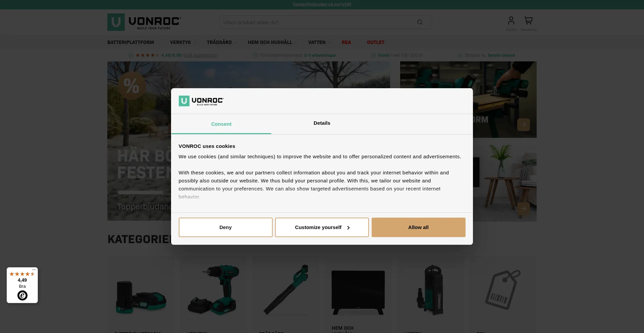The height and width of the screenshot is (333, 644).
Task: Open the OUTLET menu link
Action: point(375,42)
